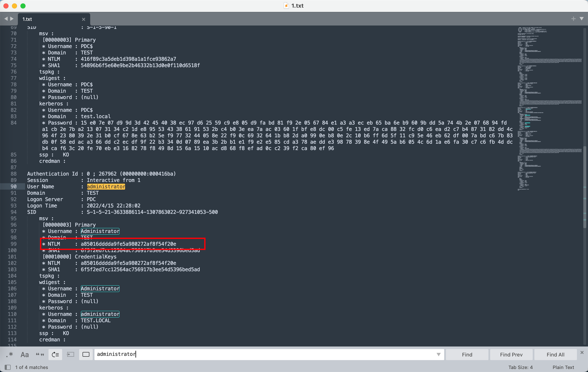
Task: Go to previous tab with left arrow
Action: coord(6,19)
